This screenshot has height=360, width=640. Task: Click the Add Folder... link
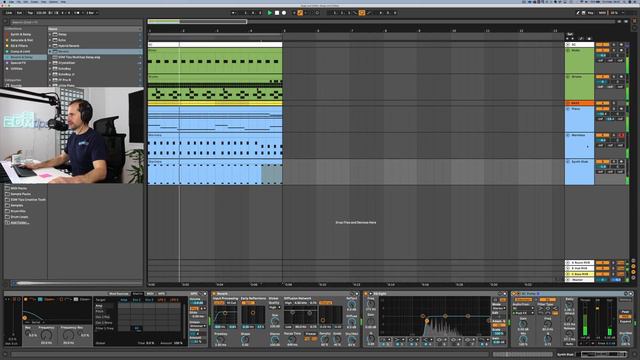click(20, 222)
